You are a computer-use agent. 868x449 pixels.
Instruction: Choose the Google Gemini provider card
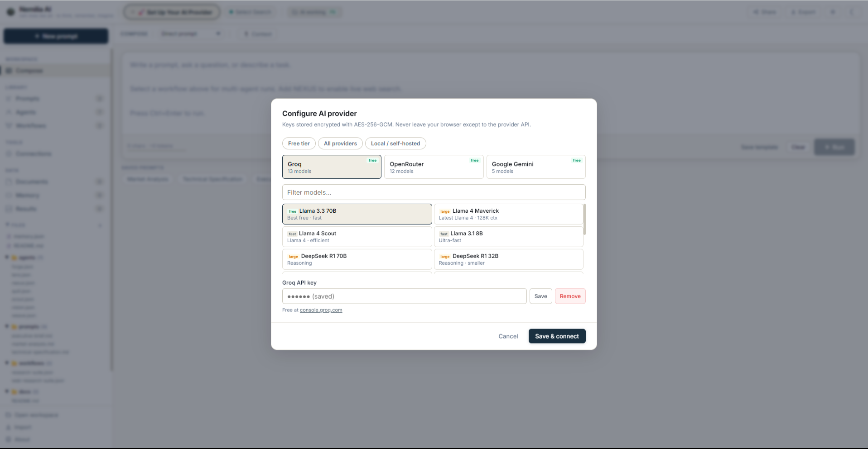pyautogui.click(x=536, y=167)
